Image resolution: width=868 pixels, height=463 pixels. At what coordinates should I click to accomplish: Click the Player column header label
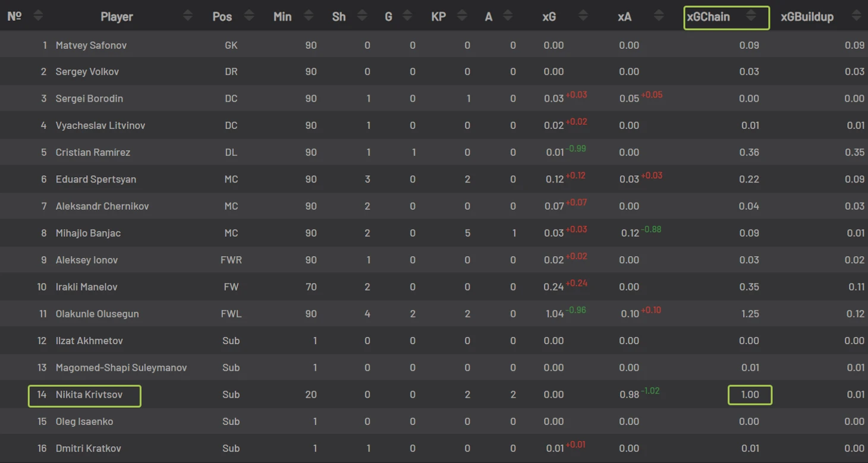click(x=117, y=17)
